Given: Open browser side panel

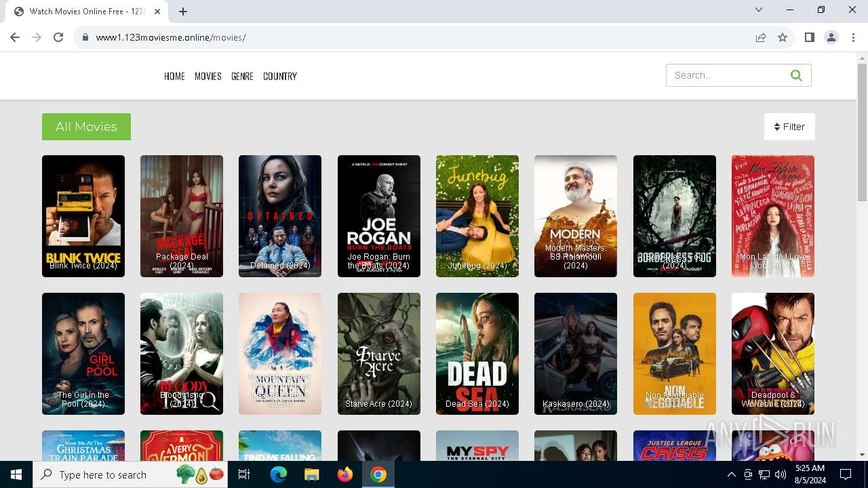Looking at the screenshot, I should click(809, 37).
